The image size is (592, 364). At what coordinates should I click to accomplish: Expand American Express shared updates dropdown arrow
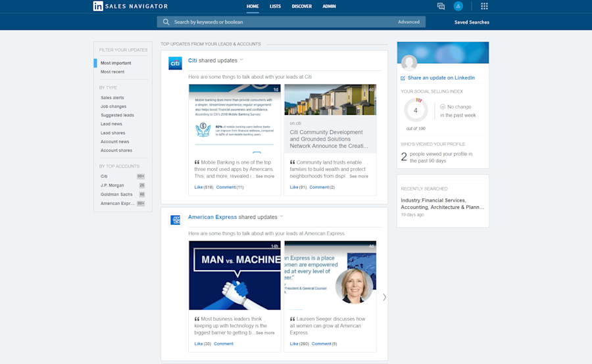(282, 217)
